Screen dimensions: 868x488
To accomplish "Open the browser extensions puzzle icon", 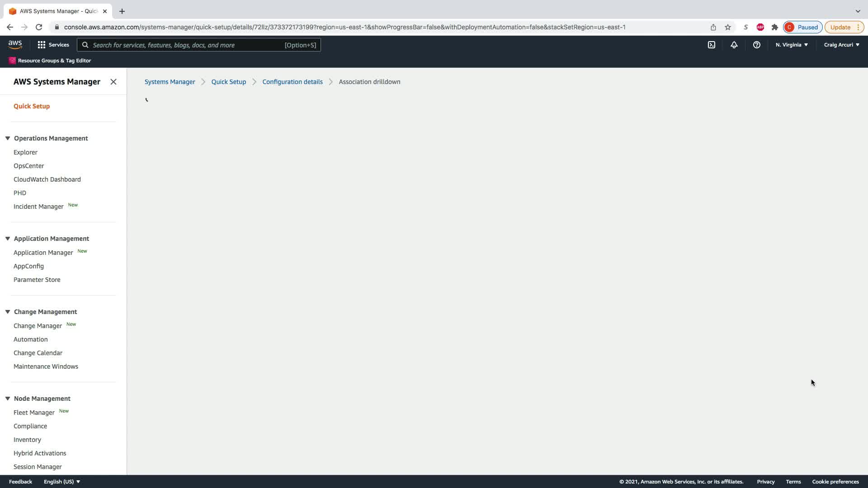I will [x=775, y=27].
